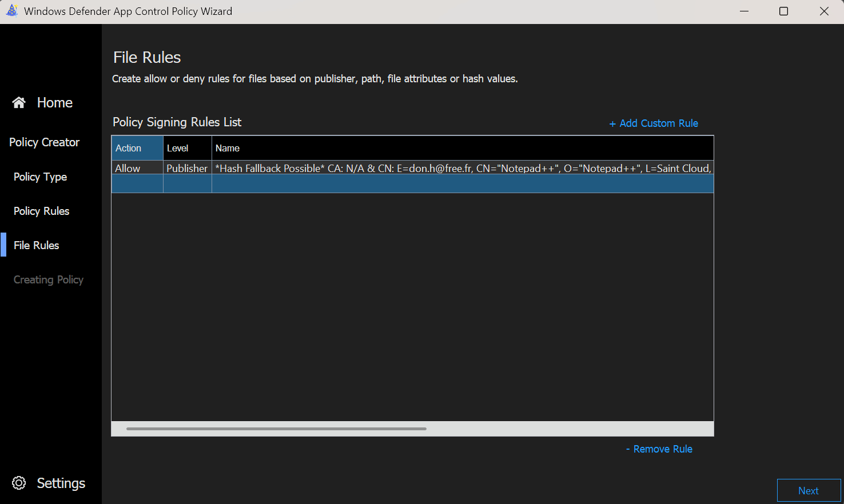Click the Home house icon
The width and height of the screenshot is (844, 504).
click(x=19, y=102)
